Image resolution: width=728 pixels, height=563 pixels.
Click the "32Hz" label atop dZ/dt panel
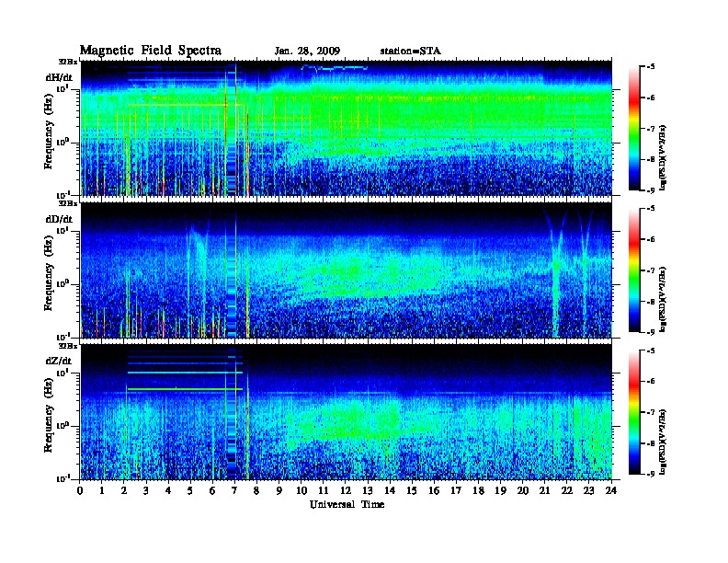click(x=68, y=345)
